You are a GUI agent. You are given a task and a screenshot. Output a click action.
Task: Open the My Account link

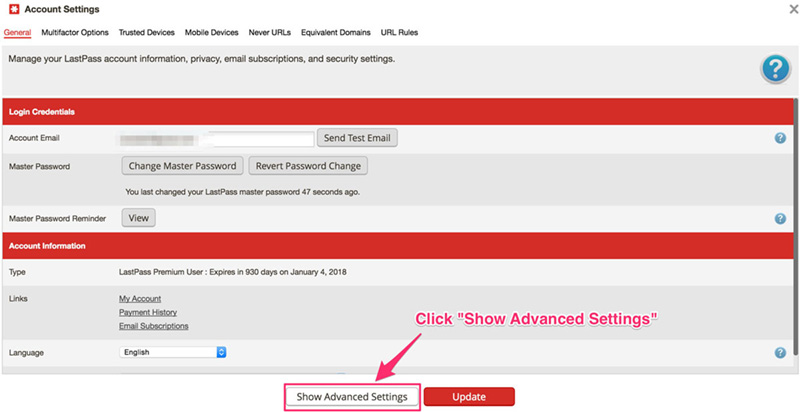click(140, 299)
